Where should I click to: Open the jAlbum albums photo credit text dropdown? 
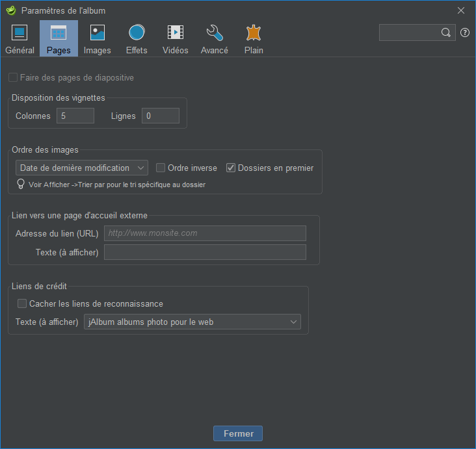pos(192,322)
